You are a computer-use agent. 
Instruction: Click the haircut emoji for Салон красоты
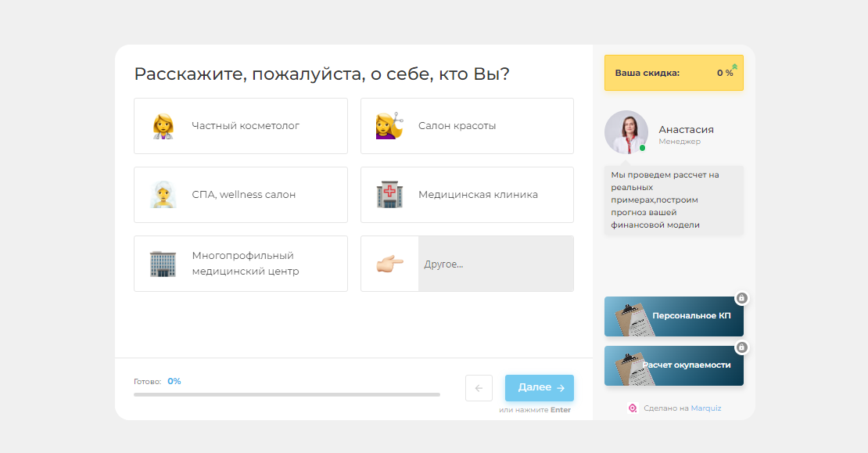tap(389, 126)
